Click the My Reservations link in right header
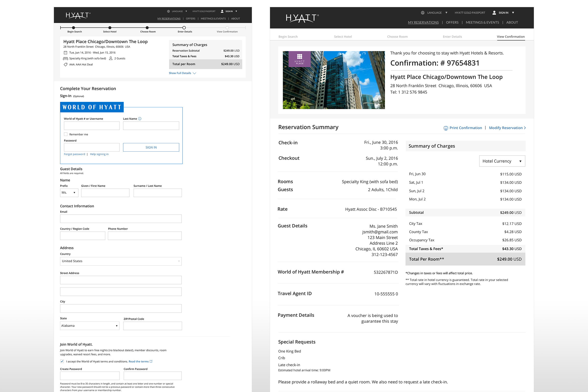 pyautogui.click(x=423, y=23)
